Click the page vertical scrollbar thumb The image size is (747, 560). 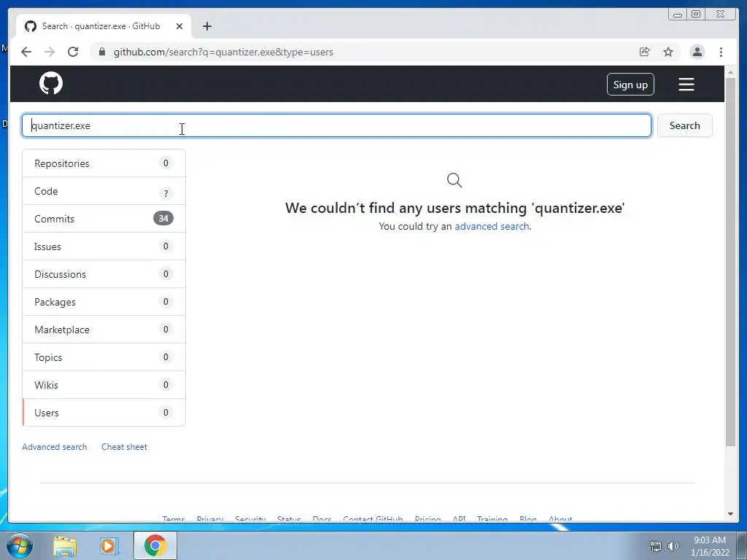click(x=730, y=262)
